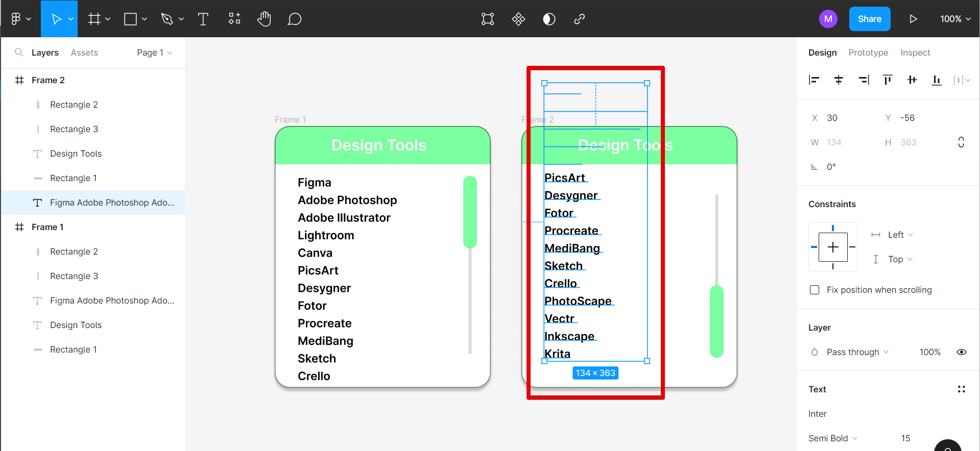Select the Comment tool
The image size is (980, 451).
294,19
